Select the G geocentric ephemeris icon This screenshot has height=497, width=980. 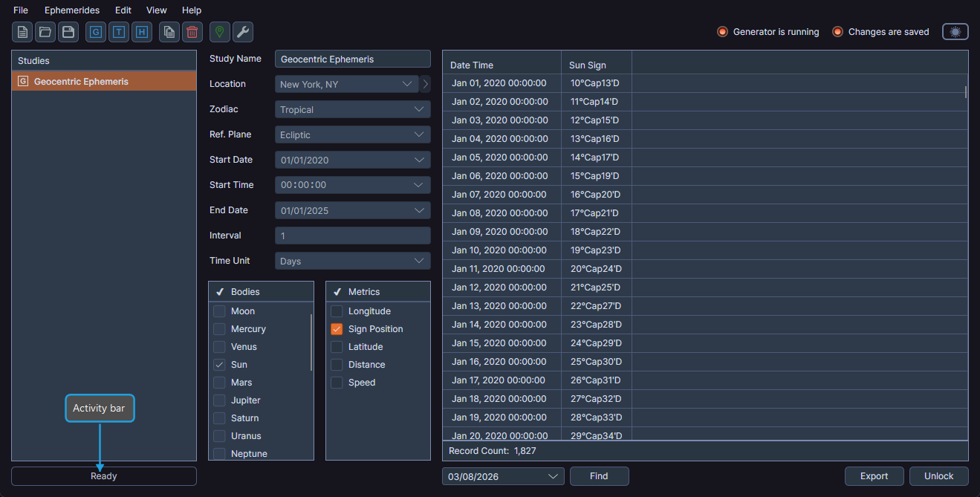coord(95,32)
